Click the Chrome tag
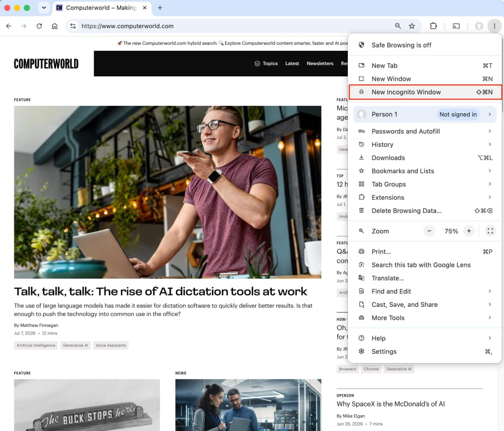Viewport: 504px width, 431px height. 371,369
